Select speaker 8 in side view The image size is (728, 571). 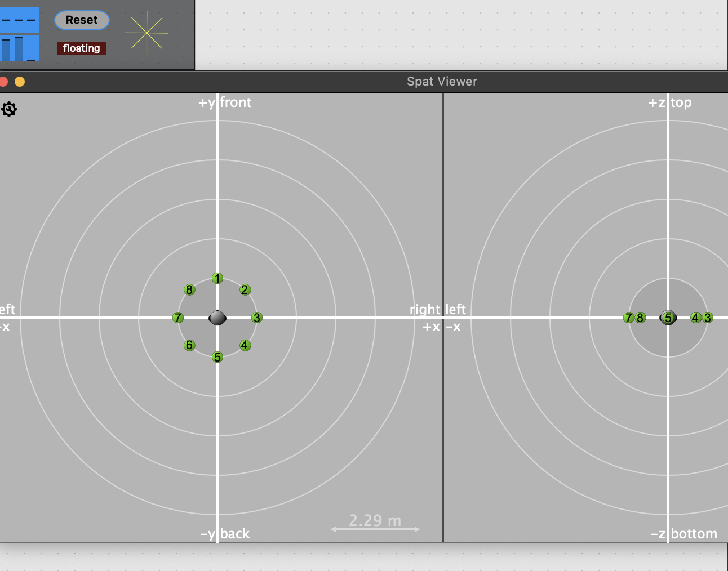(x=640, y=318)
